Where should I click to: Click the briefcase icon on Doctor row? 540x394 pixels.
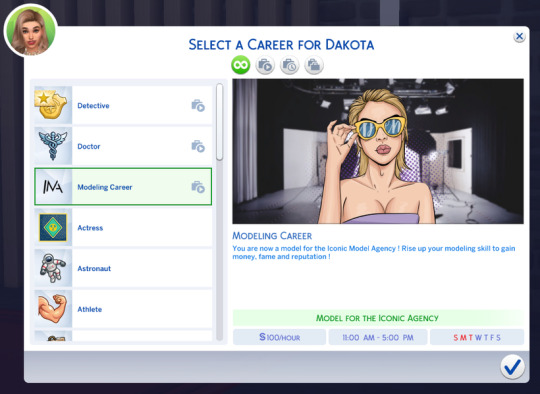(x=198, y=146)
